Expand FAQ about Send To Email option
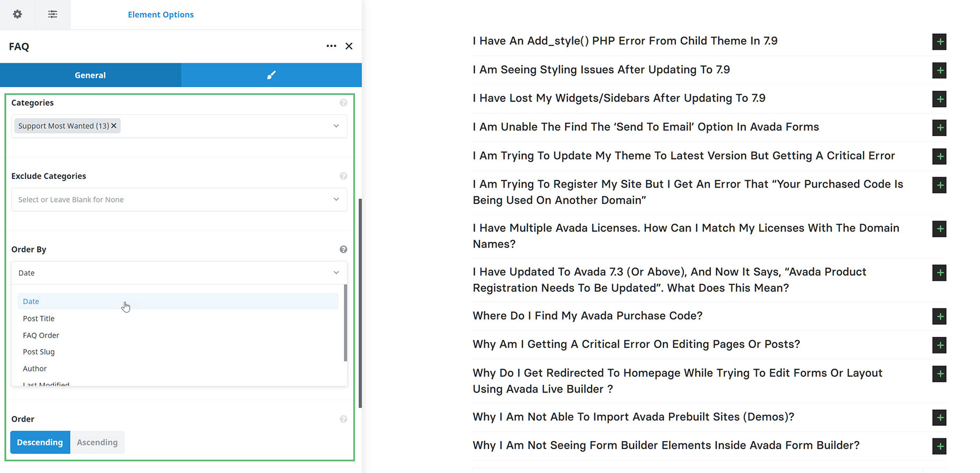Viewport: 980px width, 473px height. (x=939, y=128)
